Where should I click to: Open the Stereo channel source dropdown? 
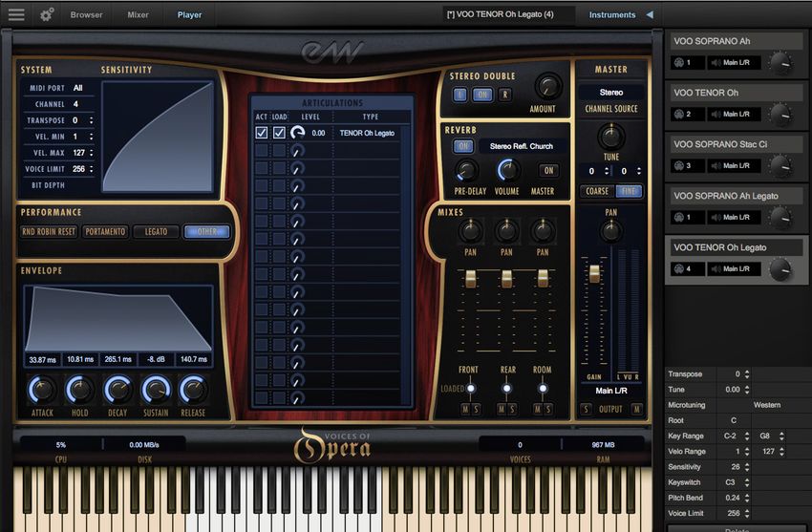pos(611,93)
